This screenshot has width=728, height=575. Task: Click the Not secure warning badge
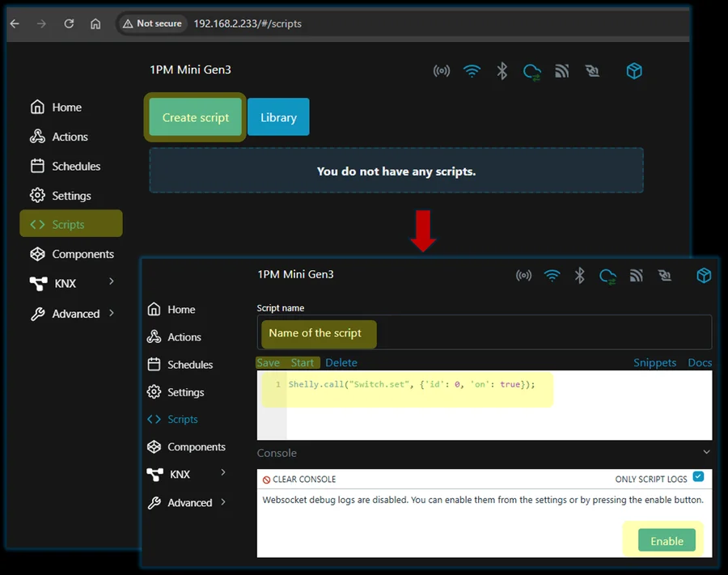tap(152, 23)
